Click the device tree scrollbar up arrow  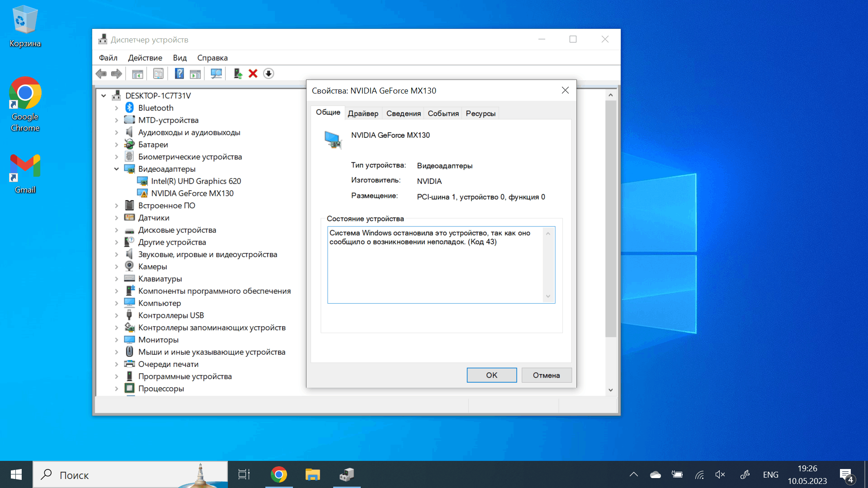coord(611,95)
